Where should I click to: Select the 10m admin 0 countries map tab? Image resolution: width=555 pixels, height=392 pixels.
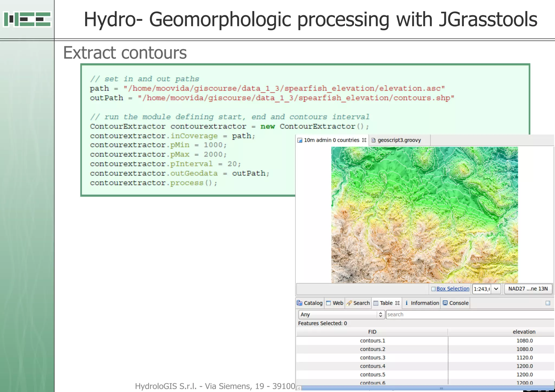[331, 140]
